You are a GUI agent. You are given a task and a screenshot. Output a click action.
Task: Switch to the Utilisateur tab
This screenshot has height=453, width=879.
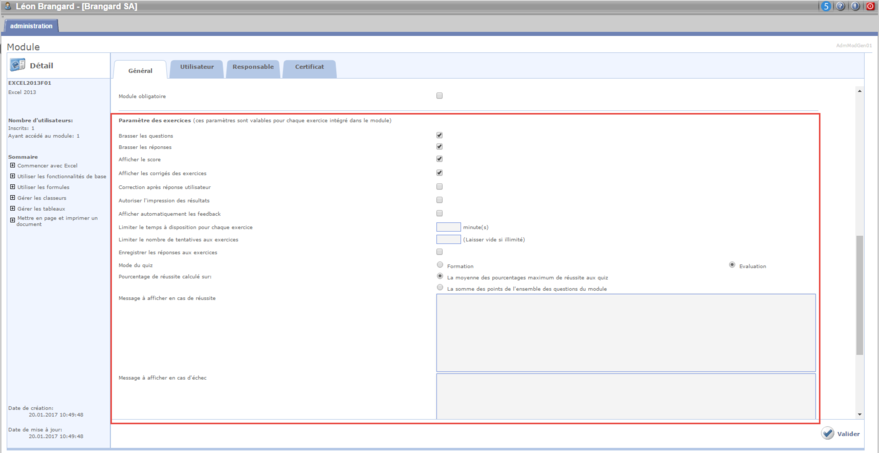coord(196,67)
